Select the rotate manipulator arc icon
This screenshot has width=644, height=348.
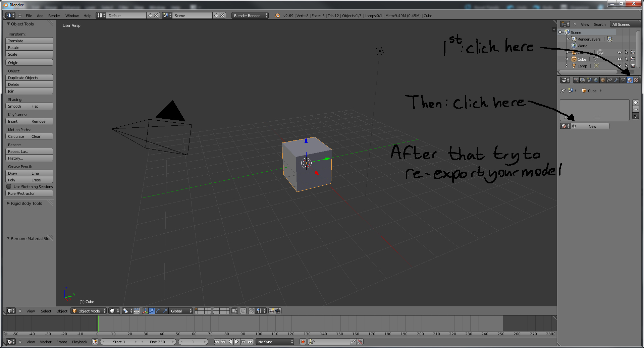point(159,311)
